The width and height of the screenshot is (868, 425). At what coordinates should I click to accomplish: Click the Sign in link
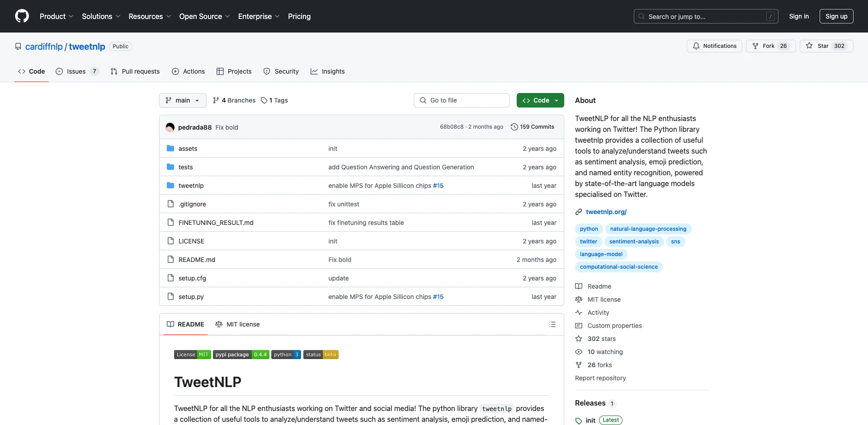pos(799,16)
